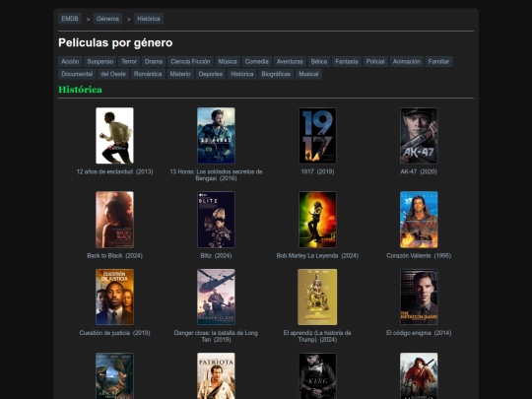The width and height of the screenshot is (532, 399).
Task: Open the Cuestión de justicia poster
Action: point(114,297)
